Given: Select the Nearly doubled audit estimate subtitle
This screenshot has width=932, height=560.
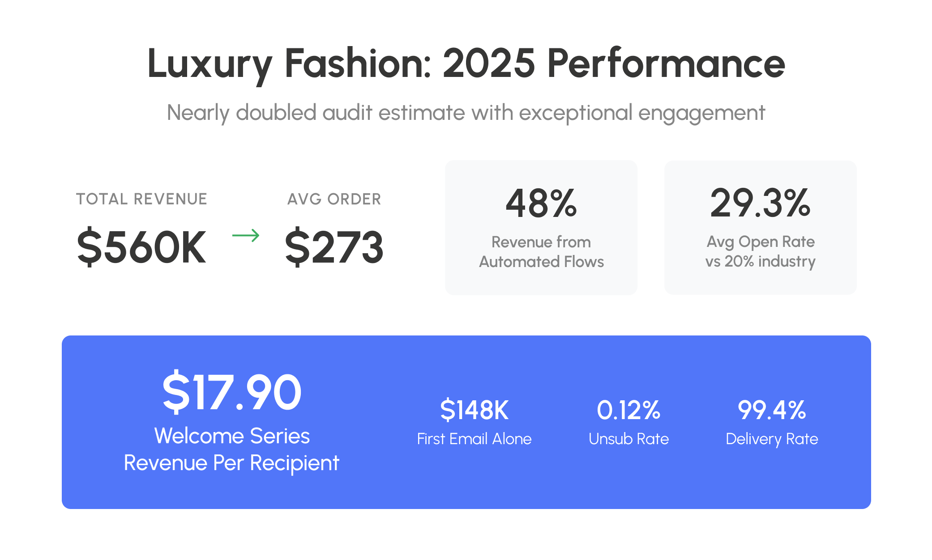Looking at the screenshot, I should pyautogui.click(x=466, y=112).
